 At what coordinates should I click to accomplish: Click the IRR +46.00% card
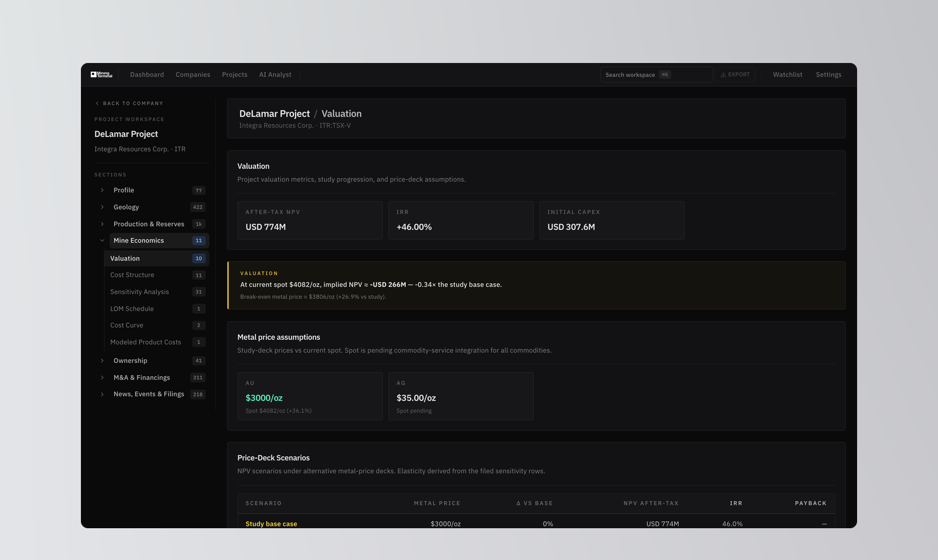(461, 220)
